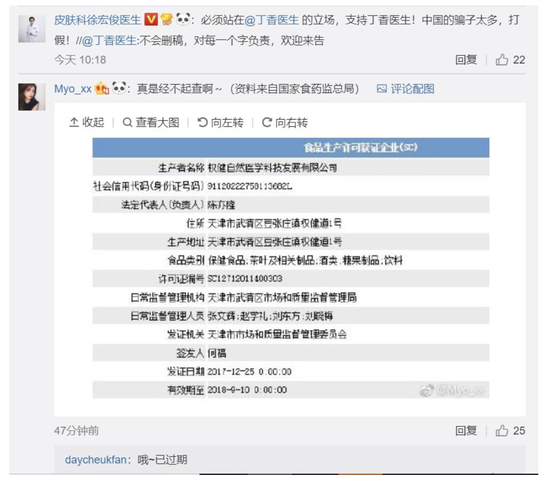Like the comment with 22 likes
Image resolution: width=550 pixels, height=487 pixels.
(x=510, y=60)
